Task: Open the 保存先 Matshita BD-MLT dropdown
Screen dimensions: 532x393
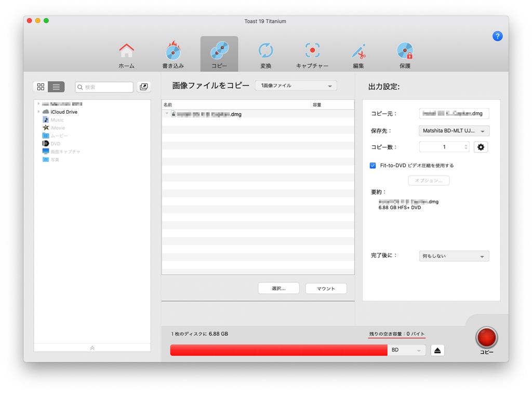Action: pyautogui.click(x=454, y=131)
